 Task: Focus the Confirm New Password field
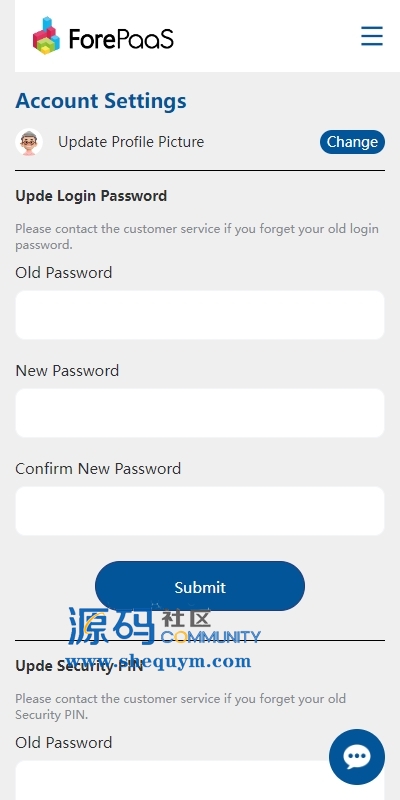click(200, 511)
